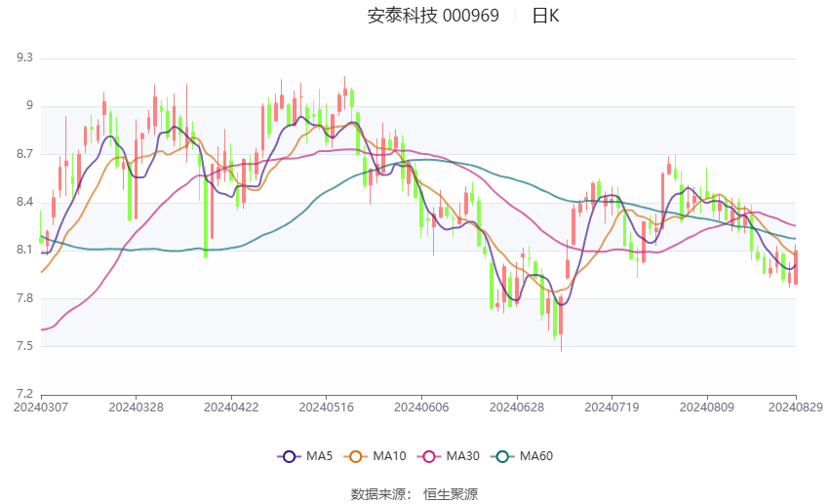Click the 7.8 price axis label
Viewport: 829px width, 504px height.
click(x=24, y=298)
